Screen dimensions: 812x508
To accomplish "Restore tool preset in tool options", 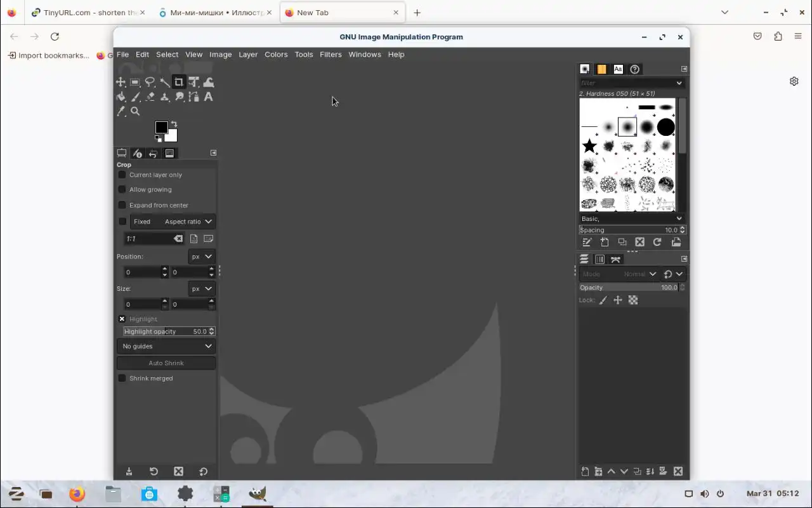I will point(154,471).
